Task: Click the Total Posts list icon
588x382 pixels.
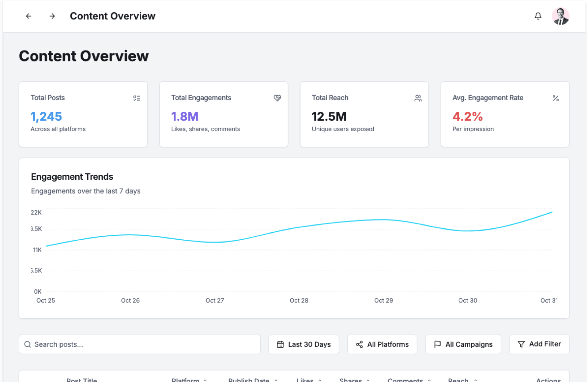Action: pos(137,98)
